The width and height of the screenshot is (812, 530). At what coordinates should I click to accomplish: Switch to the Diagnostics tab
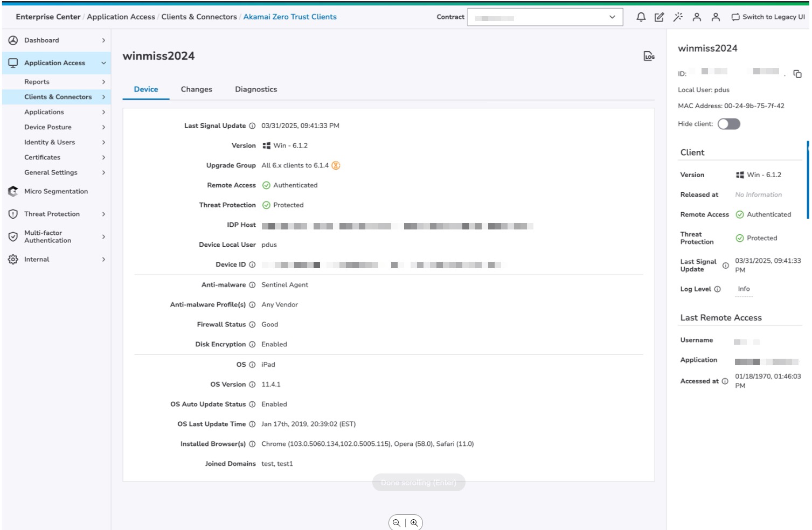[256, 89]
